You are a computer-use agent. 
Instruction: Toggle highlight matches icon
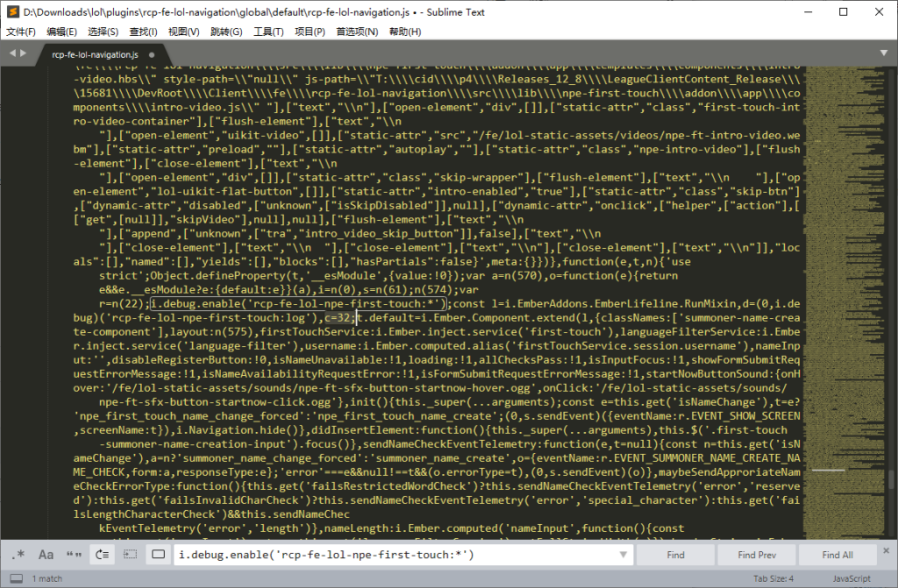158,555
